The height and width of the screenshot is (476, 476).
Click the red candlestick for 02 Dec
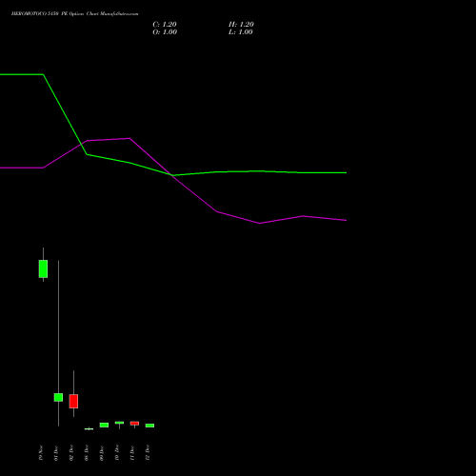pyautogui.click(x=73, y=401)
